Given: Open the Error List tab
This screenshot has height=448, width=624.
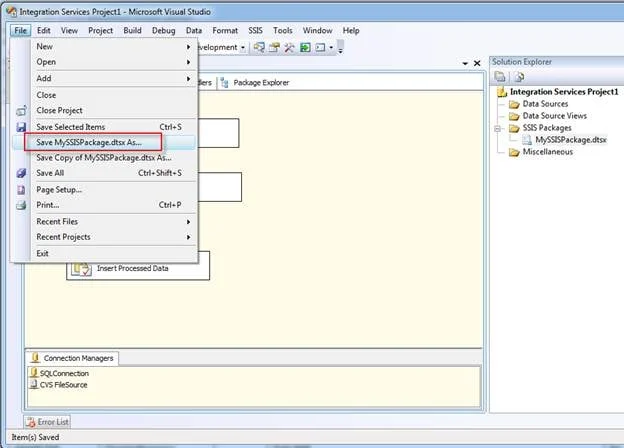Looking at the screenshot, I should (x=47, y=422).
